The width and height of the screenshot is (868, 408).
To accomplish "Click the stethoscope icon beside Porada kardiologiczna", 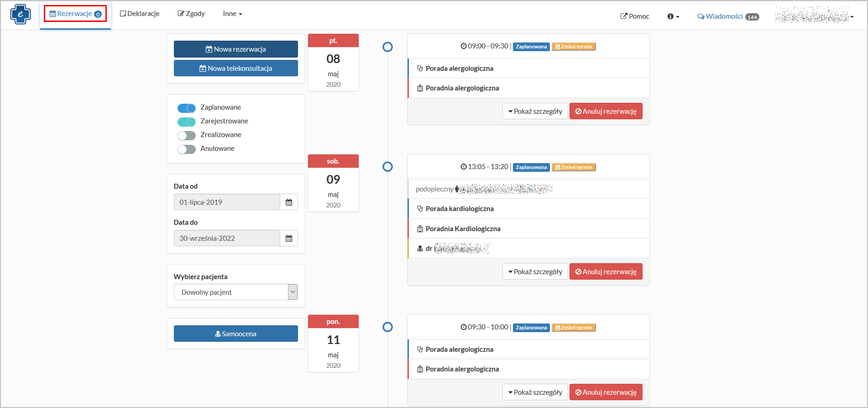I will coord(420,209).
